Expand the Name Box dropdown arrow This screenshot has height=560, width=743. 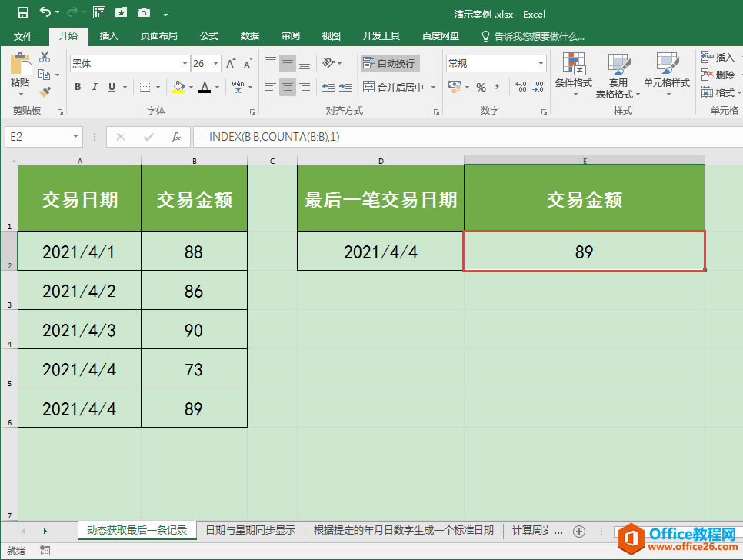coord(75,137)
